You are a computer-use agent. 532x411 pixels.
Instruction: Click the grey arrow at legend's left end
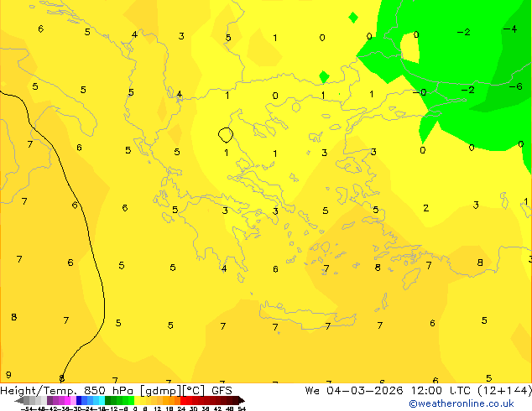(19, 400)
